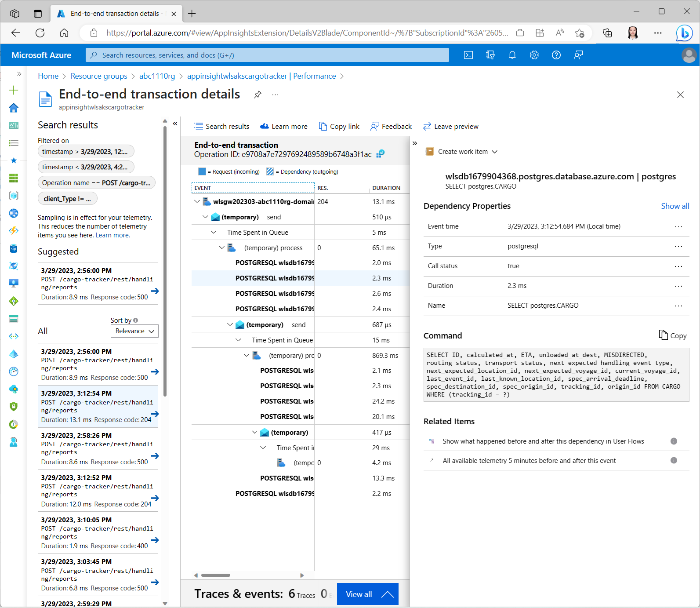Click Resource groups breadcrumb link
This screenshot has width=700, height=608.
pos(99,76)
